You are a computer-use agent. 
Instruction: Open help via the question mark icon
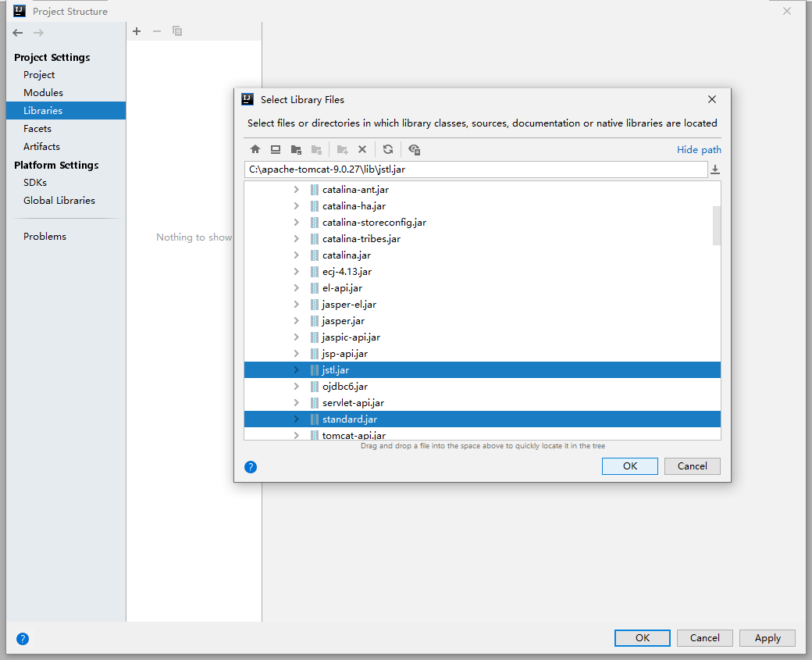[x=250, y=466]
